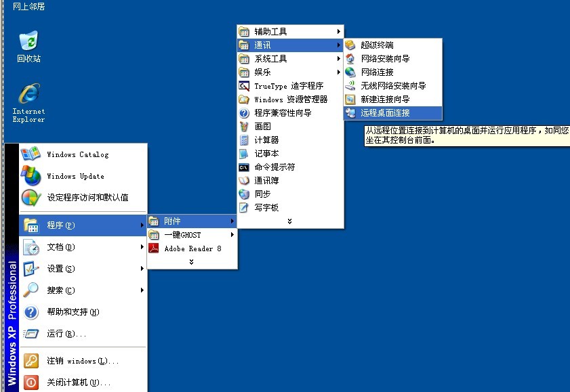The image size is (570, 392).
Task: Click the 画图 paint icon
Action: [x=244, y=127]
